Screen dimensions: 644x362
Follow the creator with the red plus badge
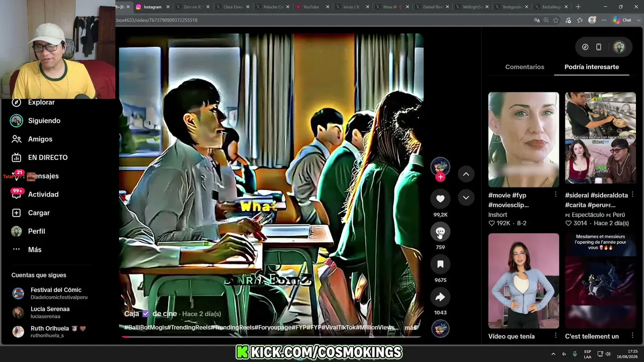(440, 177)
